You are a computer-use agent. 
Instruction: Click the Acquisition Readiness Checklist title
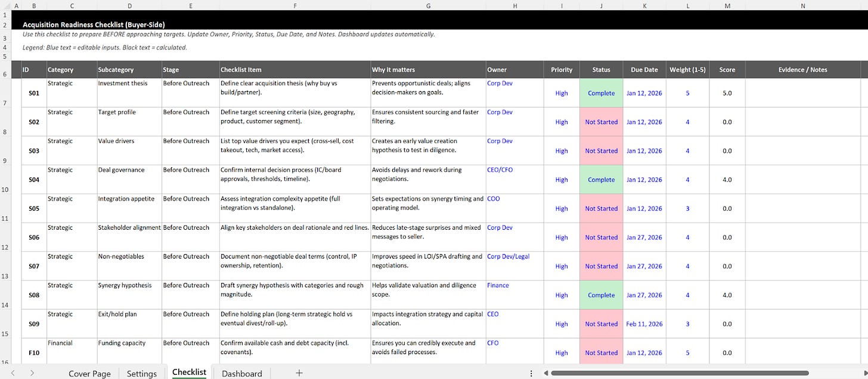[x=94, y=25]
